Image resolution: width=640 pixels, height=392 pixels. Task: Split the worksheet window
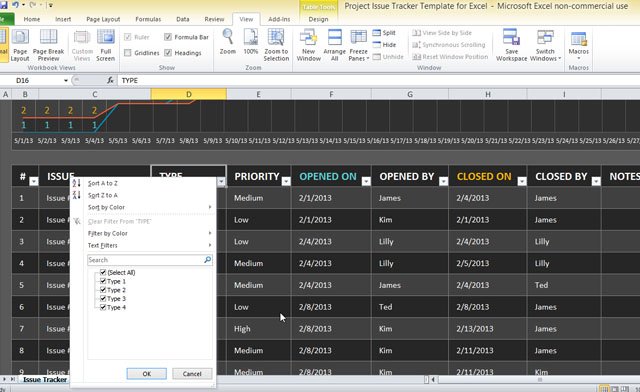click(384, 33)
